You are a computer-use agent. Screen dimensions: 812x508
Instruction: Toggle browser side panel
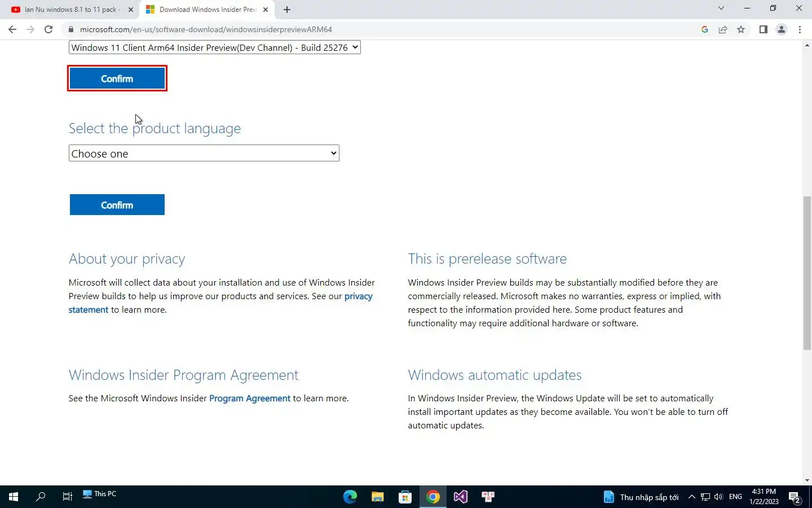pos(763,29)
